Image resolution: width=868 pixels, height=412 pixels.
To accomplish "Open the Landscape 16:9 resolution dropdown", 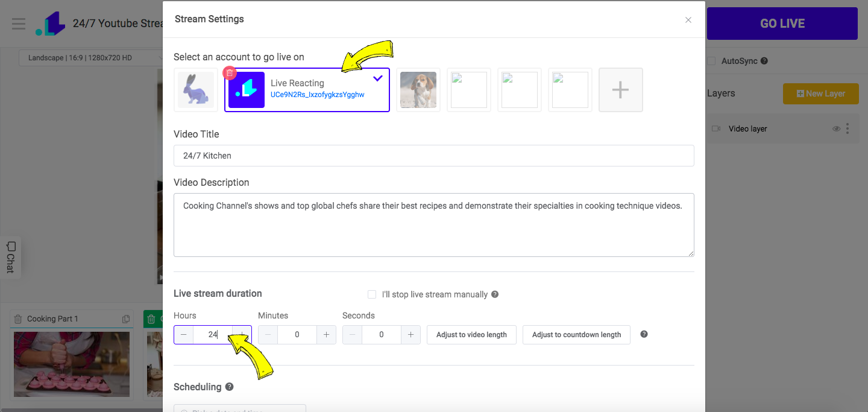I will tap(90, 58).
